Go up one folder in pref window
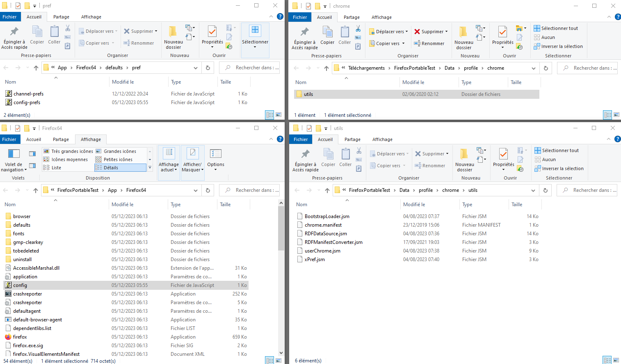 click(36, 68)
